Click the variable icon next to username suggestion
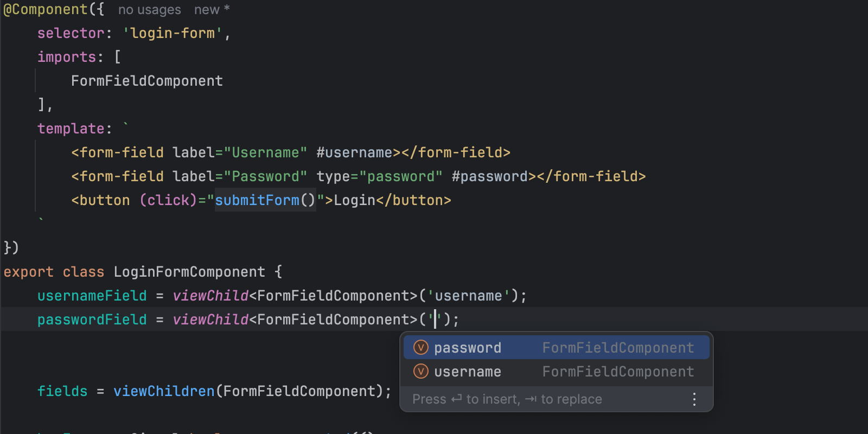 click(x=421, y=371)
